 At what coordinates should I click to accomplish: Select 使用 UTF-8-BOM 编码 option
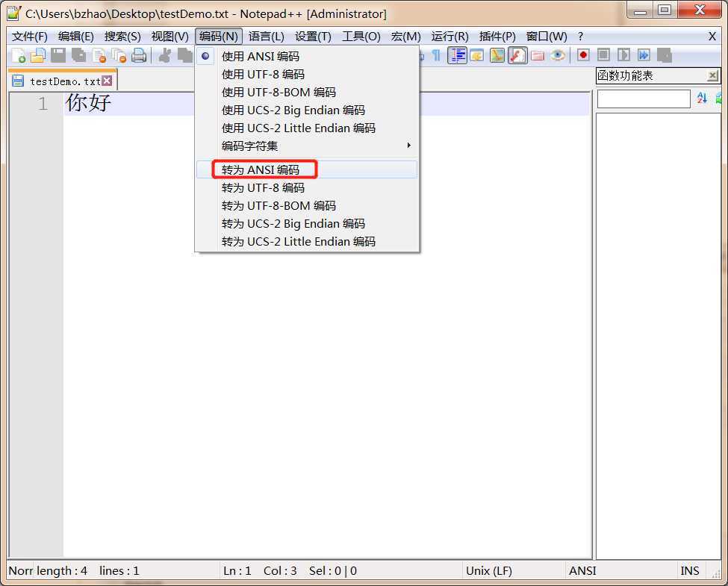pos(307,92)
